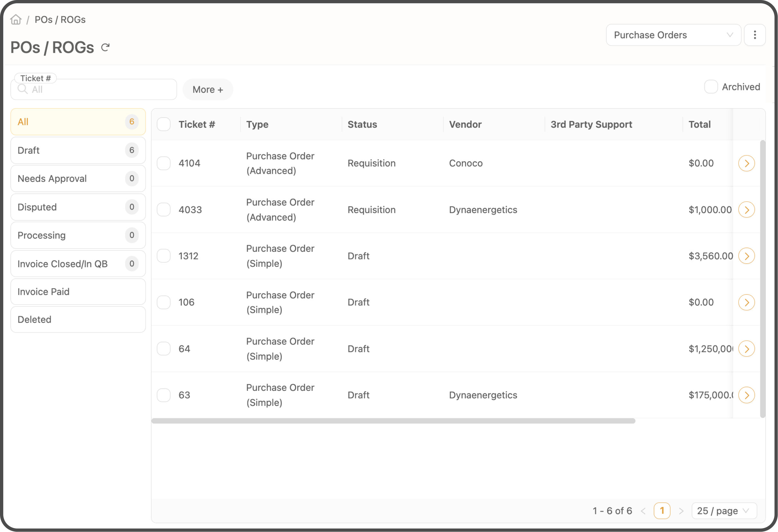Refresh the POs / ROGs list

coord(105,47)
